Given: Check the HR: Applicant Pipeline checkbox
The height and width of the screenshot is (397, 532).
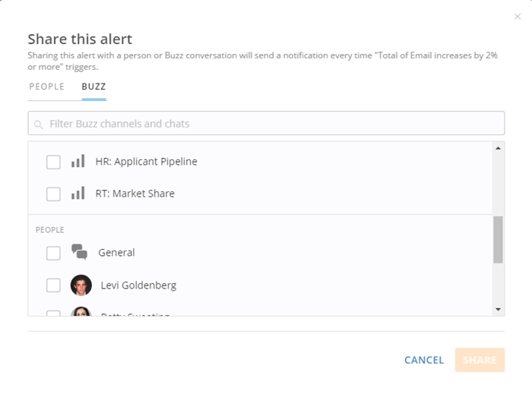Looking at the screenshot, I should (x=53, y=162).
